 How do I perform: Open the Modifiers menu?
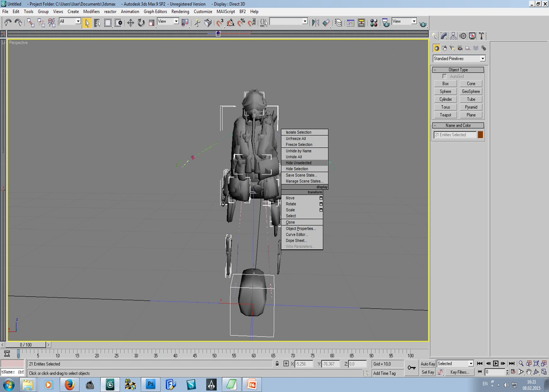91,12
